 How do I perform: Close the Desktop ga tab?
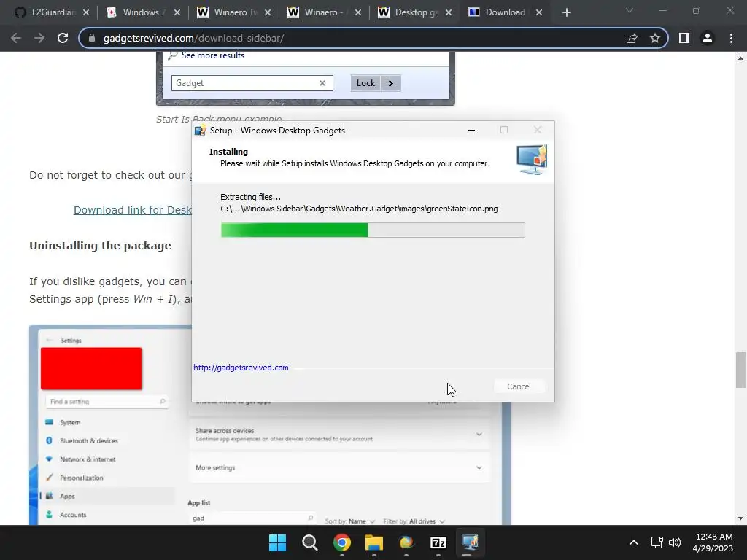(449, 12)
